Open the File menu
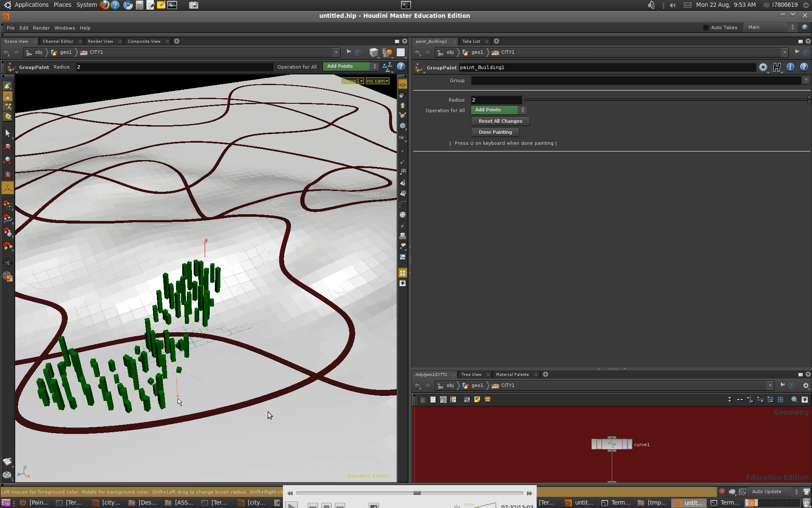Screen dimensions: 812x508 pyautogui.click(x=11, y=28)
